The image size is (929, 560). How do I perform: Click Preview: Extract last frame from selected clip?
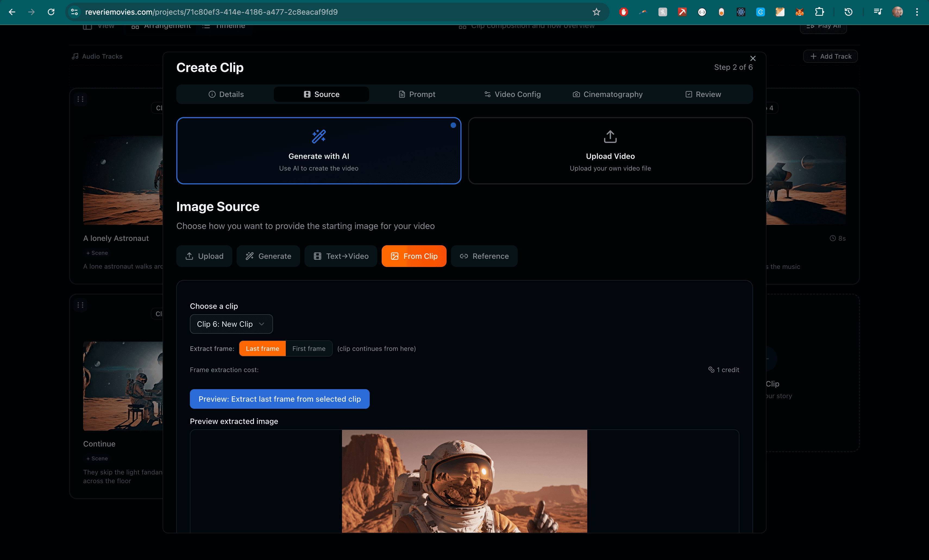280,399
